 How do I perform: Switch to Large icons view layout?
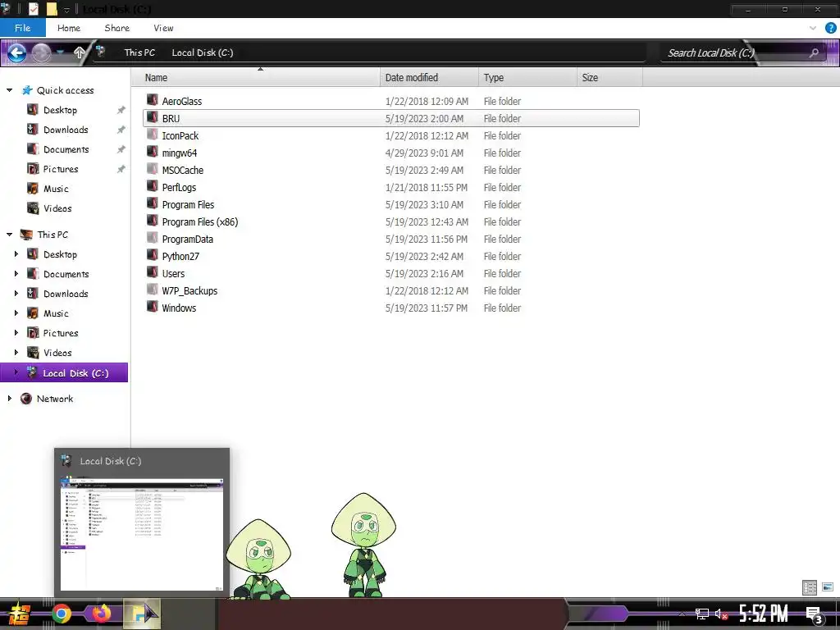[x=828, y=587]
